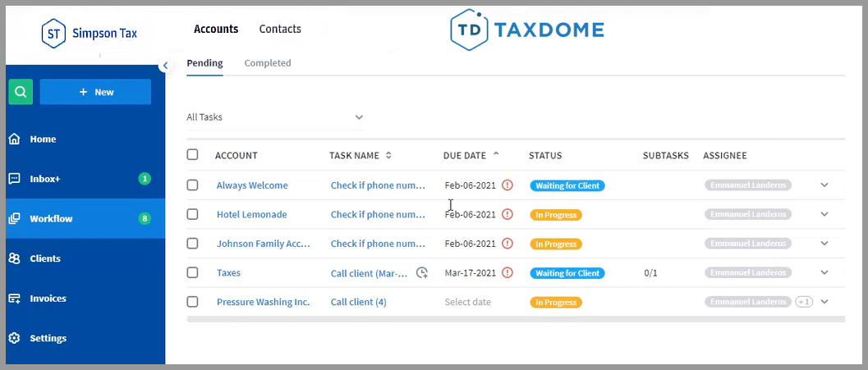This screenshot has width=868, height=370.
Task: Open the Johnson Family Acc... account link
Action: click(264, 244)
